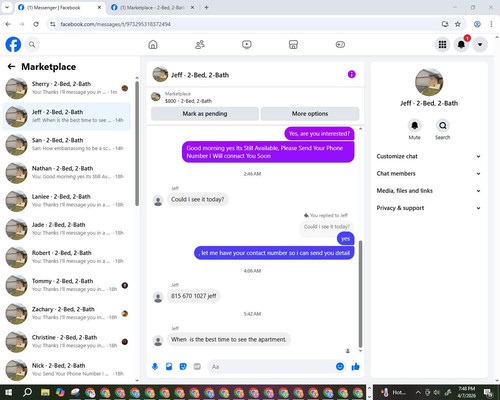Open the nine-dot Menu grid icon

[442, 44]
